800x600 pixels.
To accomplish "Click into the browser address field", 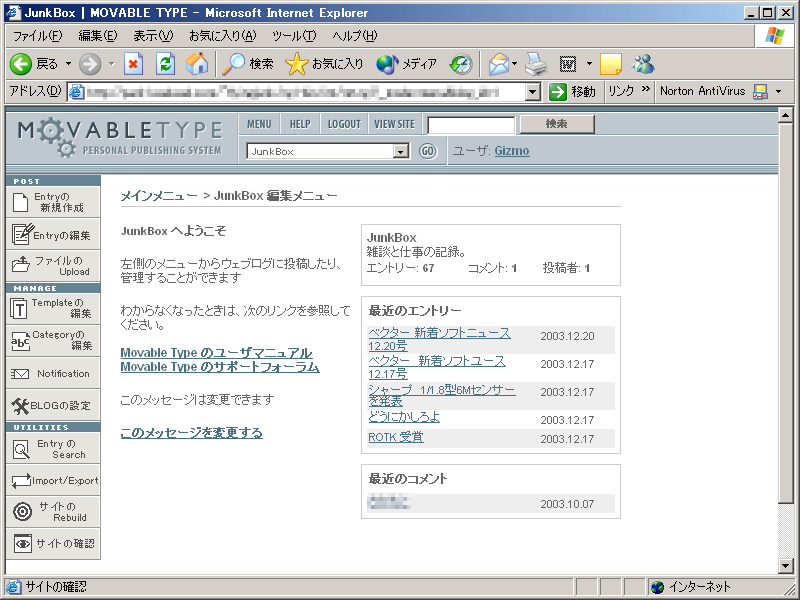I will (x=305, y=92).
